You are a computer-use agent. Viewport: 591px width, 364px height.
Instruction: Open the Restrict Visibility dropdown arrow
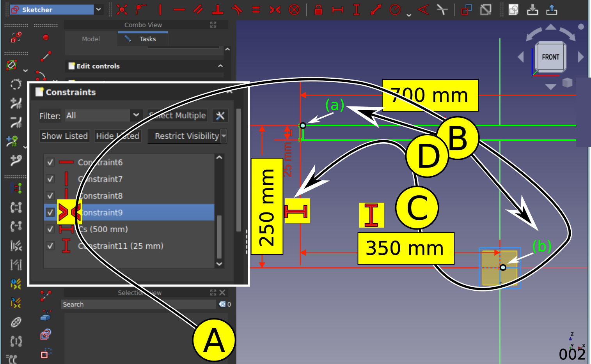point(224,136)
